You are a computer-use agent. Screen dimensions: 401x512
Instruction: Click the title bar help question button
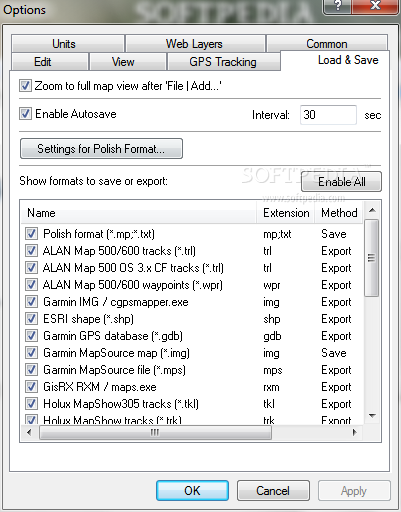click(337, 6)
